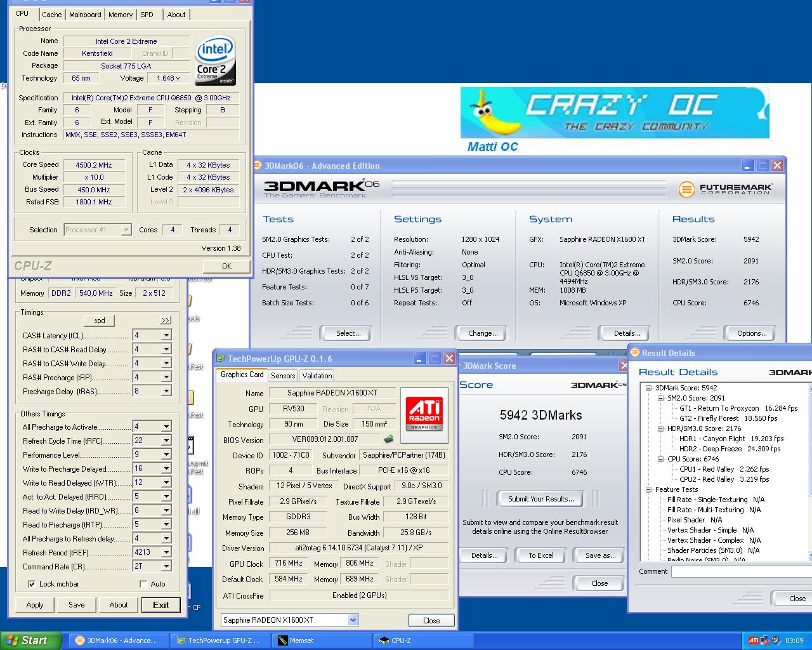The image size is (812, 650).
Task: Click the >> button in Memset Timings
Action: [x=166, y=321]
